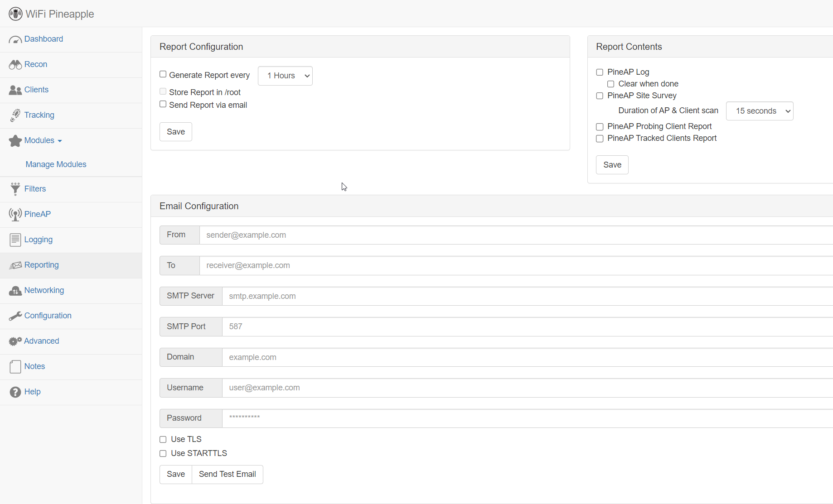Check Clear when done option
The image size is (833, 504).
tap(610, 84)
